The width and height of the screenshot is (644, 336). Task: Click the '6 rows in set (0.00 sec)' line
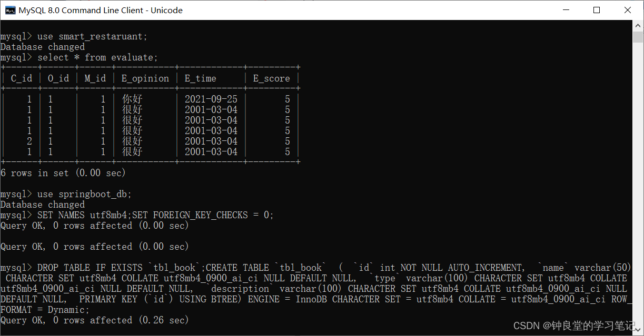[x=63, y=173]
